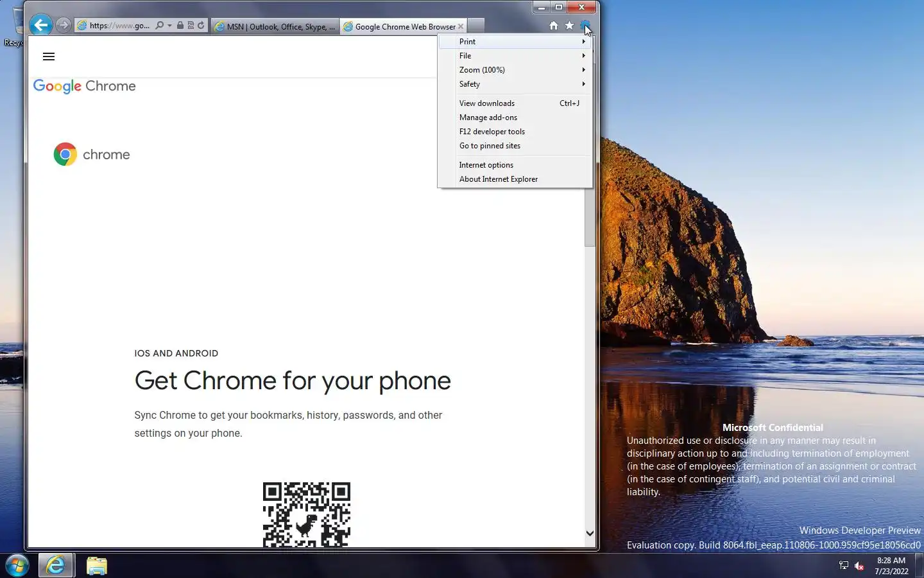Click the chrome logo with colored circle
The width and height of the screenshot is (924, 578).
click(x=92, y=154)
